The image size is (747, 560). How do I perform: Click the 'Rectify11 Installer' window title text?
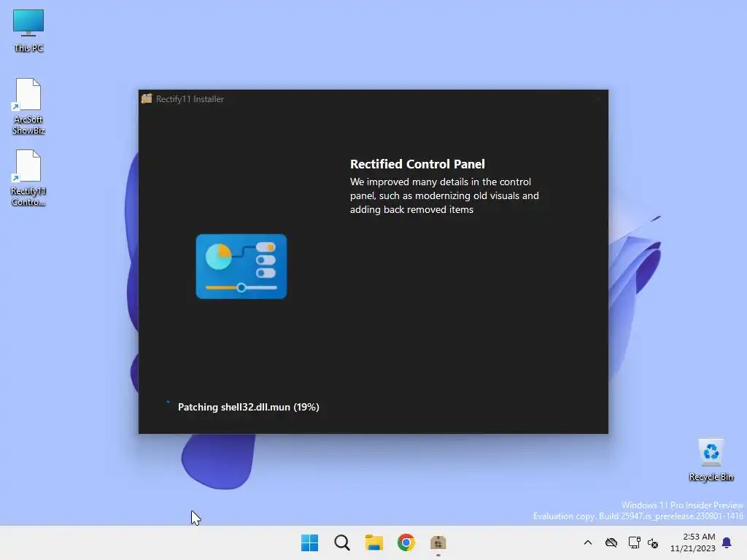190,99
